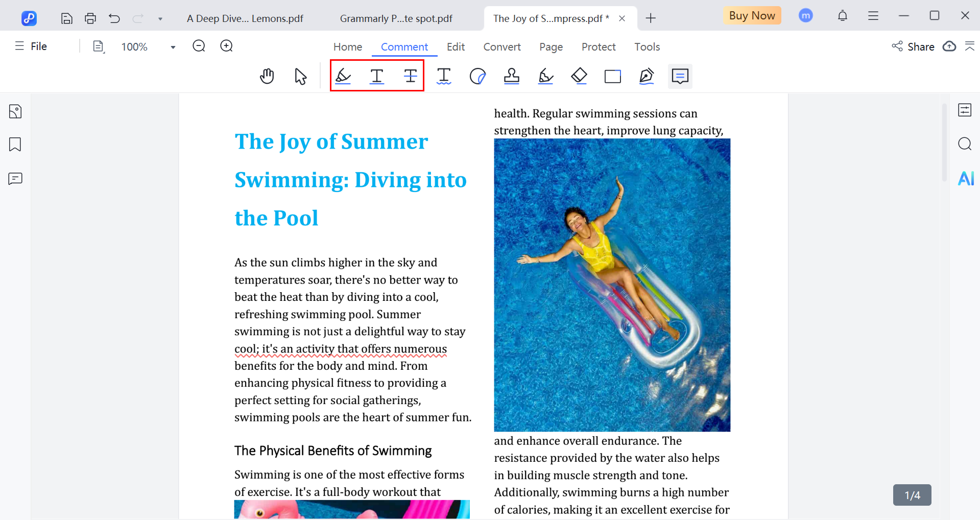The image size is (980, 520).
Task: Select the Eraser tool
Action: click(579, 76)
